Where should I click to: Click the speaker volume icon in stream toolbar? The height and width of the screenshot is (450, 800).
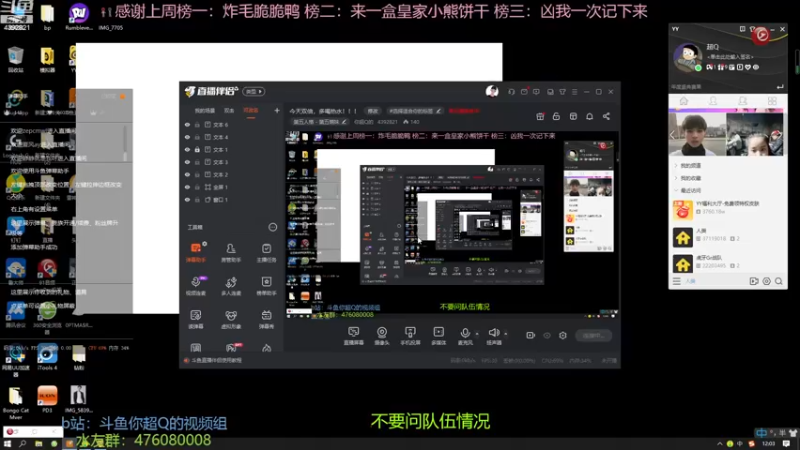coord(493,333)
